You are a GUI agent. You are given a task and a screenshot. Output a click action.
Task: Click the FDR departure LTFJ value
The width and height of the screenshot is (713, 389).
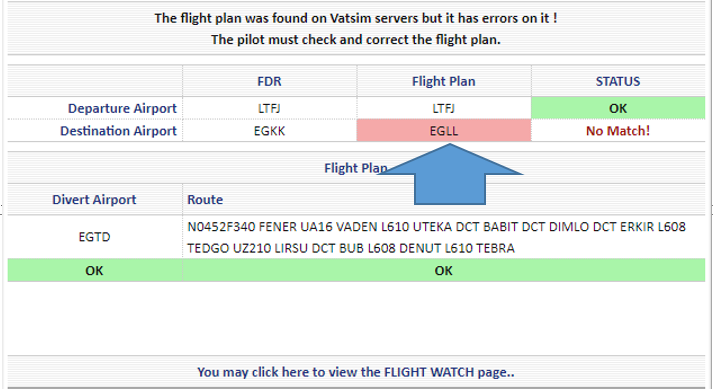269,108
